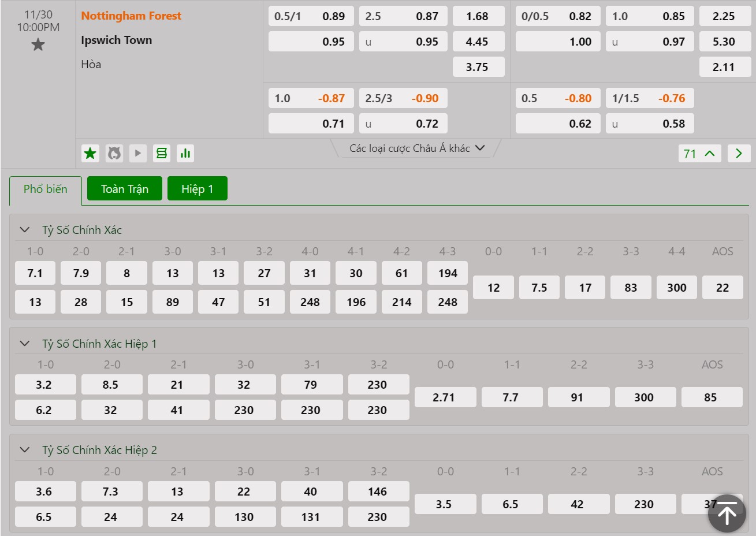Image resolution: width=756 pixels, height=536 pixels.
Task: Pick full-time away win odds 4.45
Action: tap(479, 42)
